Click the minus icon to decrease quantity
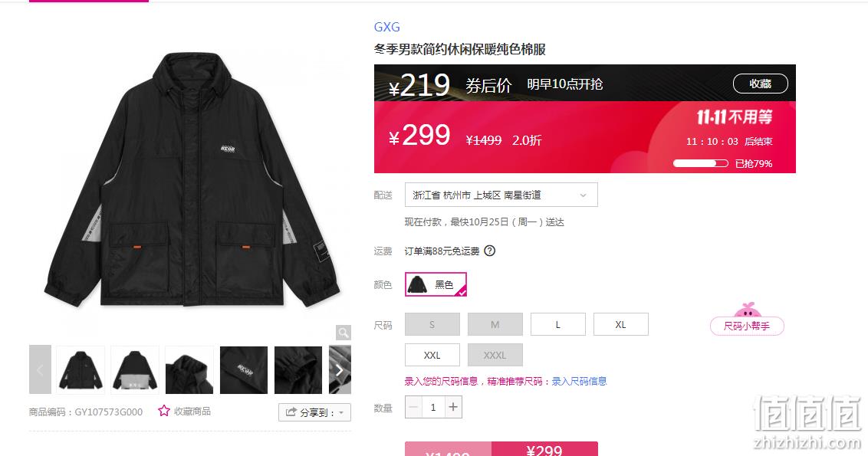This screenshot has width=868, height=456. (413, 407)
